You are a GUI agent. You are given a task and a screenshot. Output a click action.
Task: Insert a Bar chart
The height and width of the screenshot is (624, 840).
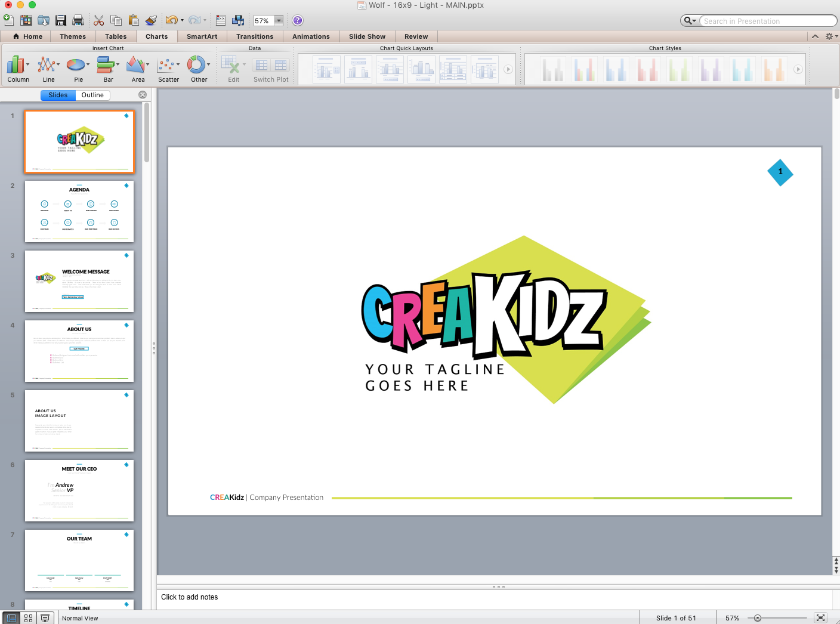pos(109,69)
